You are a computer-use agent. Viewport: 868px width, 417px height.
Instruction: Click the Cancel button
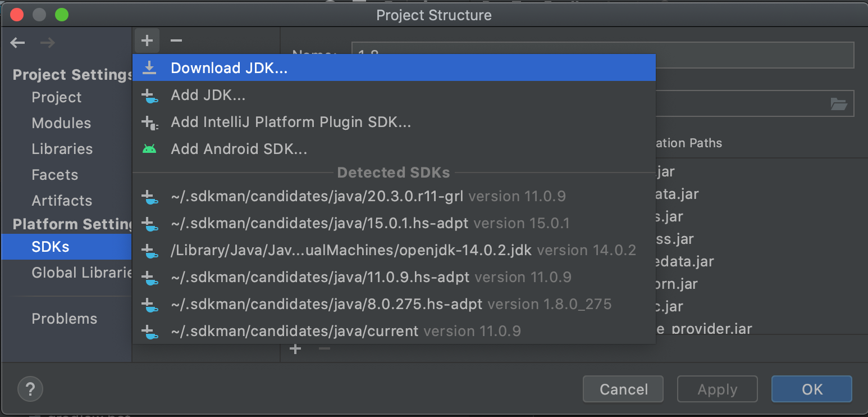[623, 389]
